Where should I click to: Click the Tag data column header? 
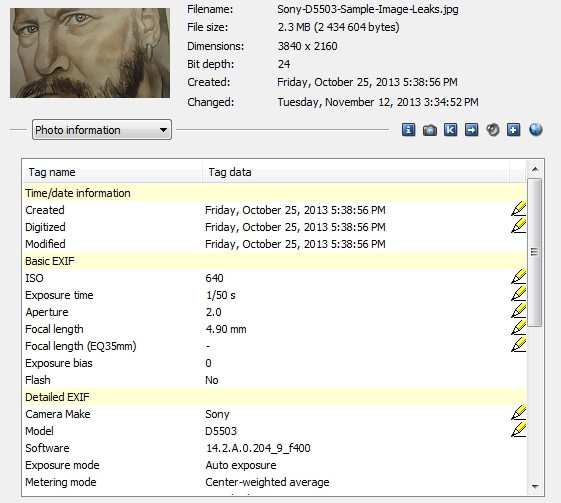[x=356, y=172]
